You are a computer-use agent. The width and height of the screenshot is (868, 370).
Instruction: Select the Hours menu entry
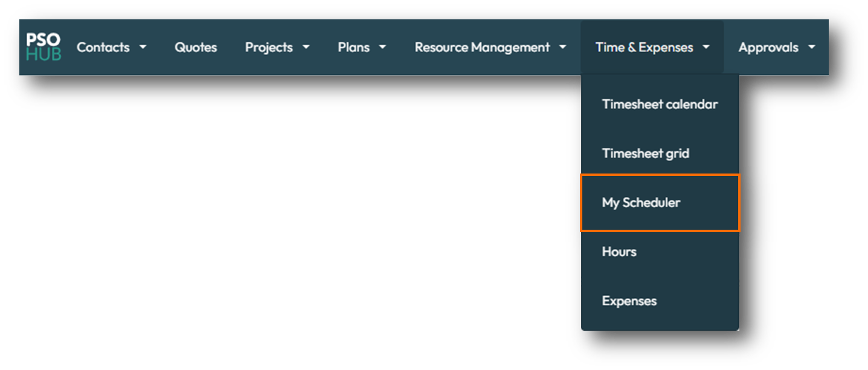[x=619, y=252]
